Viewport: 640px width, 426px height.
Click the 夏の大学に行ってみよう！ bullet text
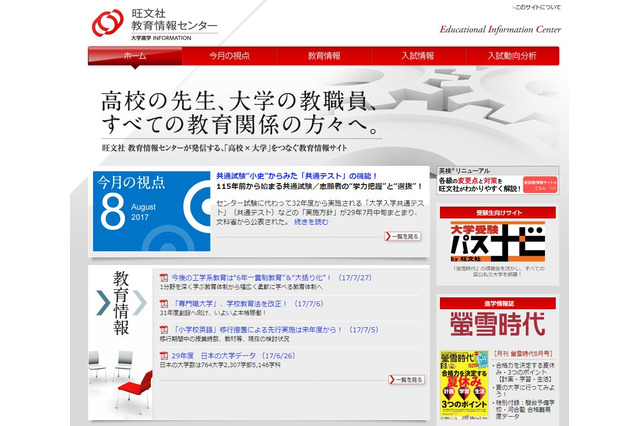(525, 390)
